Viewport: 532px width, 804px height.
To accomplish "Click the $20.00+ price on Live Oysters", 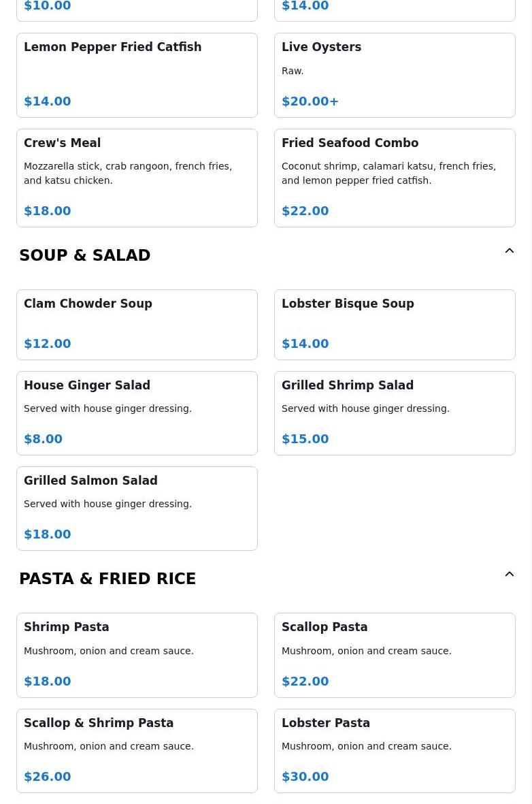I will tap(310, 101).
